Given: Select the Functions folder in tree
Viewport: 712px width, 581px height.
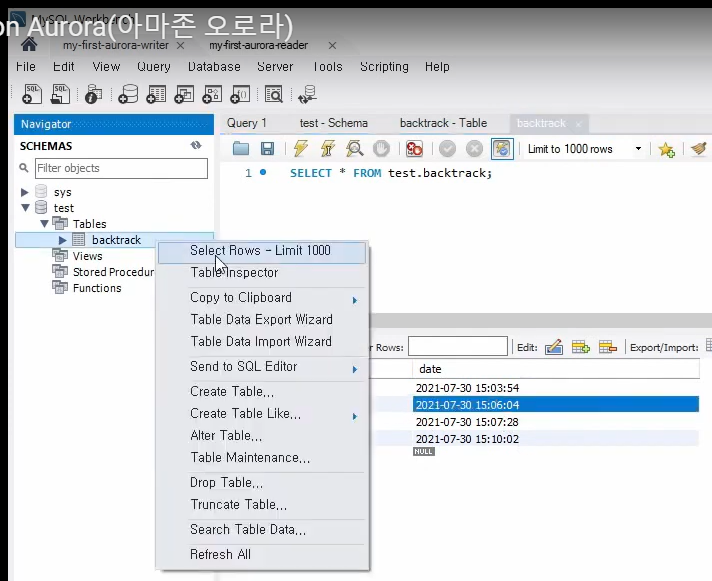Looking at the screenshot, I should pyautogui.click(x=97, y=288).
